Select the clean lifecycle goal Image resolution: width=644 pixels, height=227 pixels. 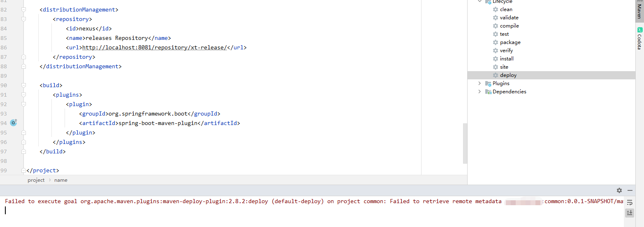[x=506, y=9]
